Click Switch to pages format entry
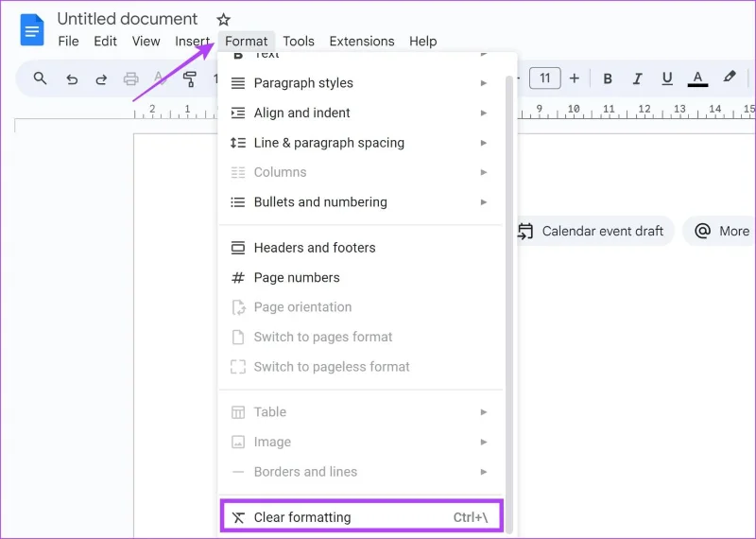 360,337
